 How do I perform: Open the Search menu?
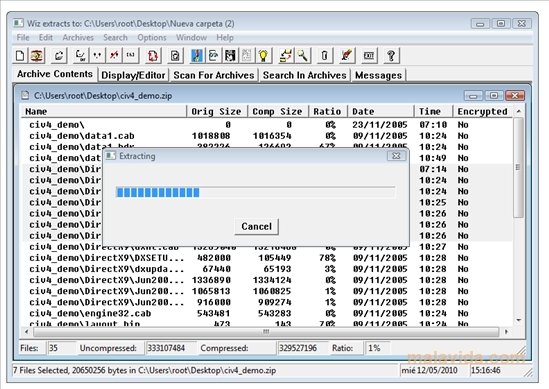[x=115, y=37]
